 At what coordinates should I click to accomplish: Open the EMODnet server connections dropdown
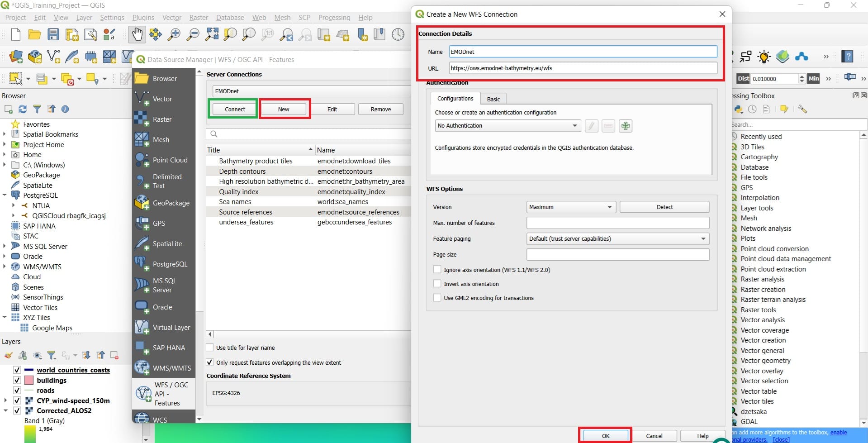pyautogui.click(x=312, y=91)
